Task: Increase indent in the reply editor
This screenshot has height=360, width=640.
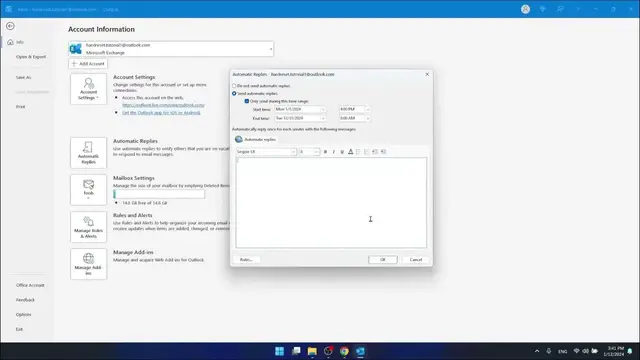Action: (383, 152)
